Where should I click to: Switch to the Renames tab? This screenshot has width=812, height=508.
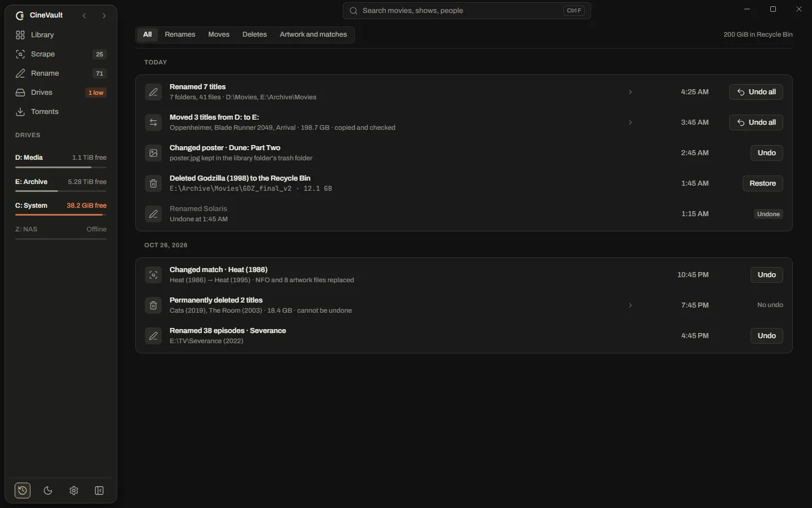tap(180, 34)
